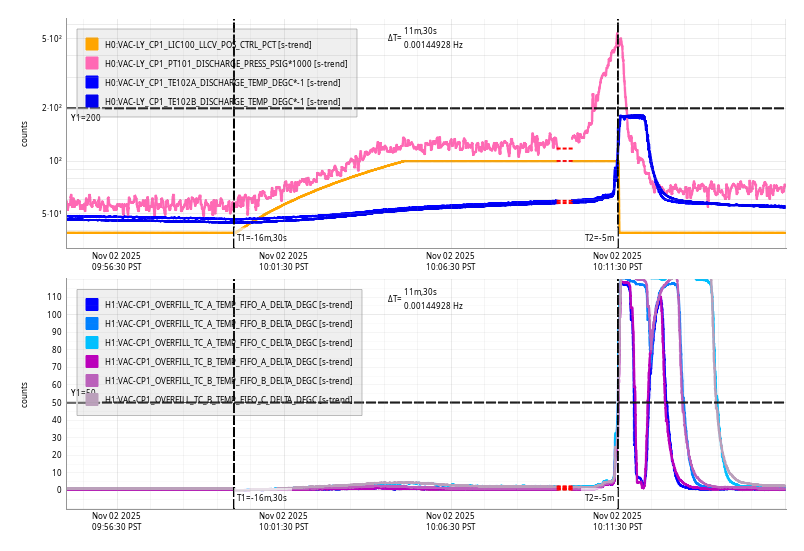
Task: Click the T1=-16m,30s cursor label in bottom plot
Action: 261,497
